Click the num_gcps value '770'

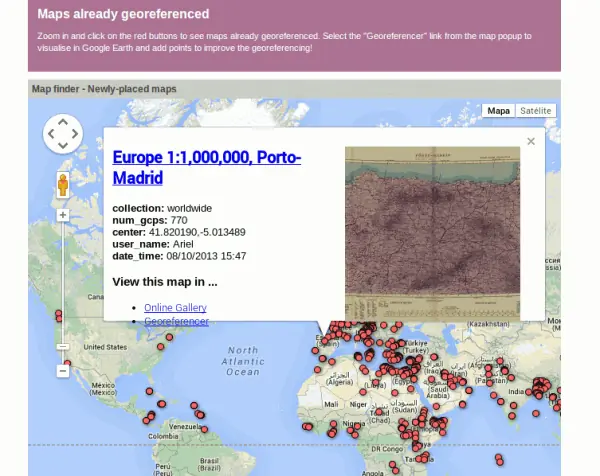coord(179,220)
